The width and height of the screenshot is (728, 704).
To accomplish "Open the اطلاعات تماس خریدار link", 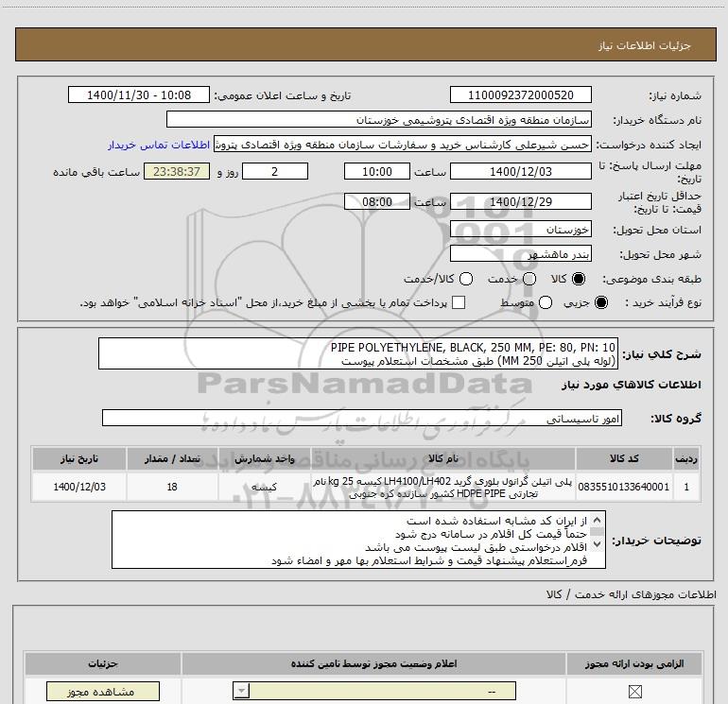I will (159, 145).
